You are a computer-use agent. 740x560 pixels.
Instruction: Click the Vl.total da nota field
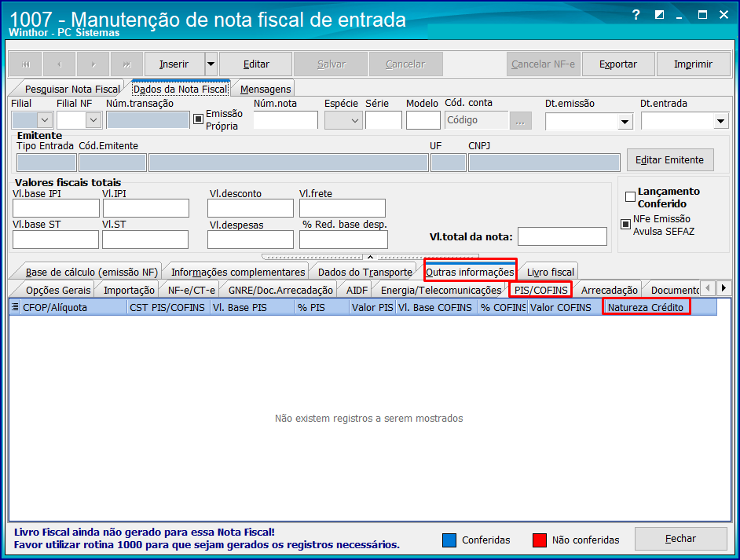click(562, 236)
